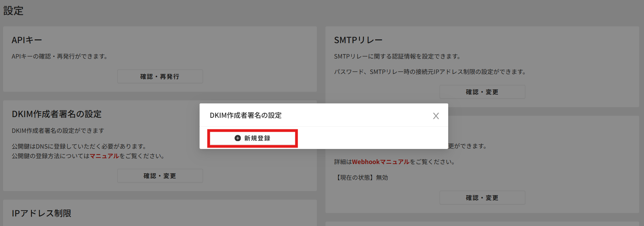This screenshot has width=644, height=226.
Task: Click text 【現在の状態】無効
Action: (361, 177)
